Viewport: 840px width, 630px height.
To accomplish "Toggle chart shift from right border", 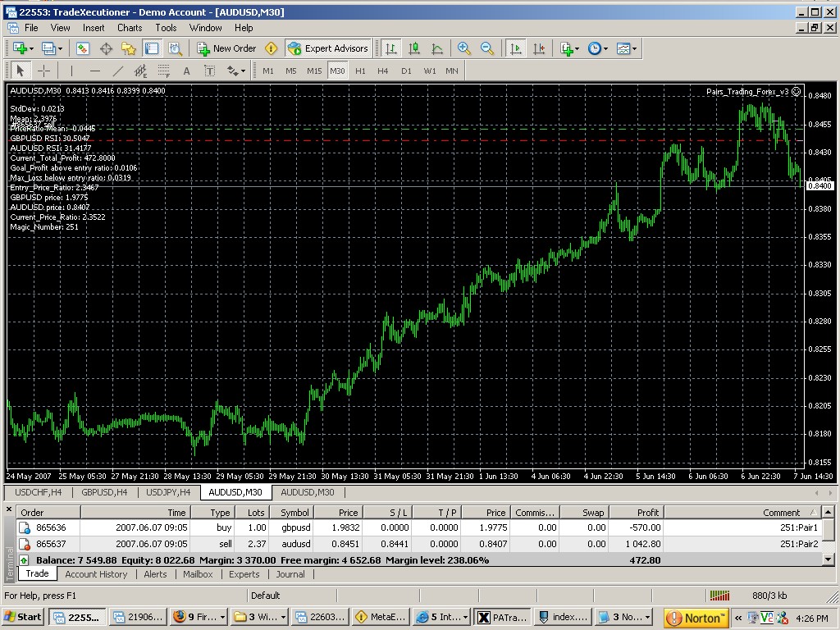I will [x=539, y=48].
